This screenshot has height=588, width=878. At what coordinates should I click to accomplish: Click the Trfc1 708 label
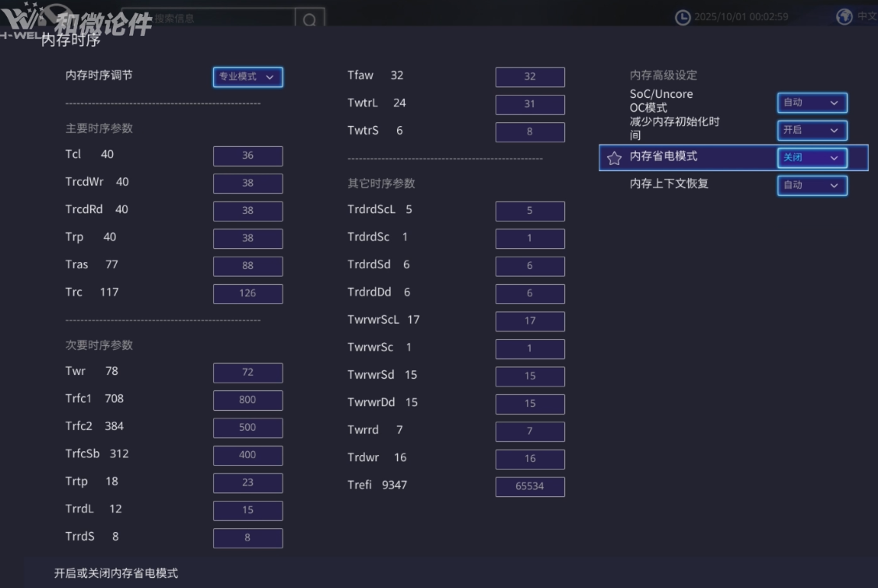(x=95, y=399)
